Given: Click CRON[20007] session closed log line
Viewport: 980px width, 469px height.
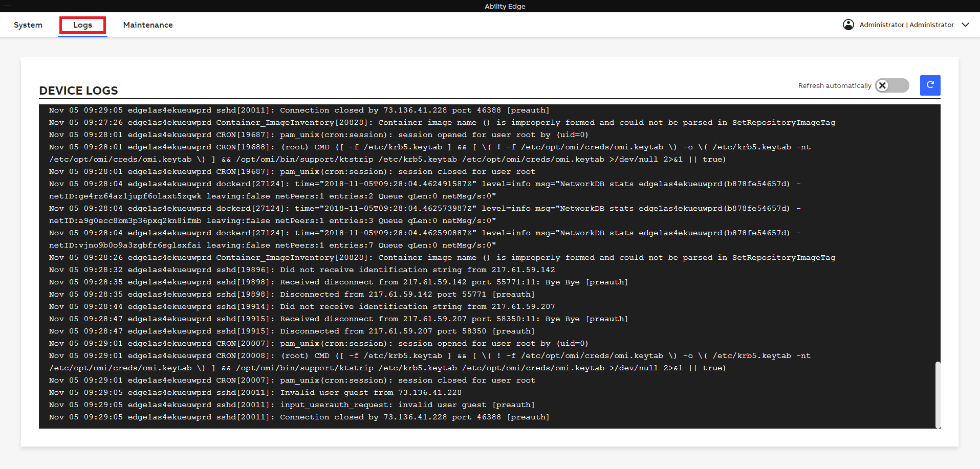Looking at the screenshot, I should coord(292,380).
